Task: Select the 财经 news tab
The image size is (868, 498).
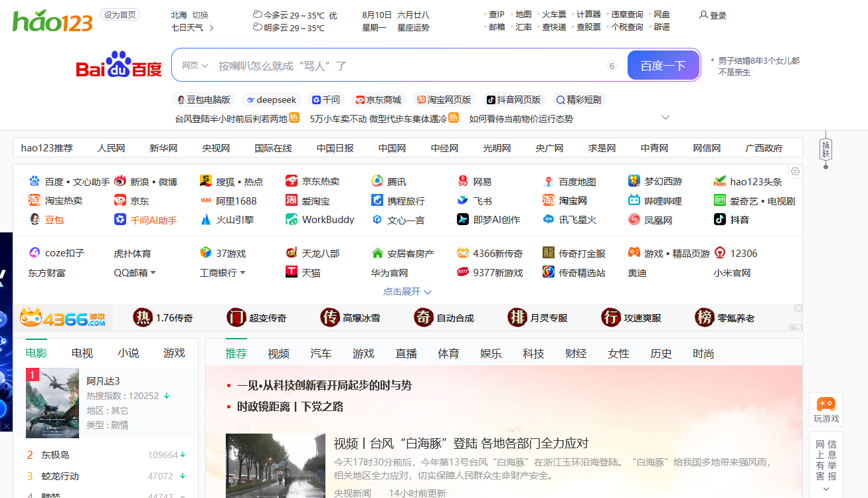Action: point(576,354)
